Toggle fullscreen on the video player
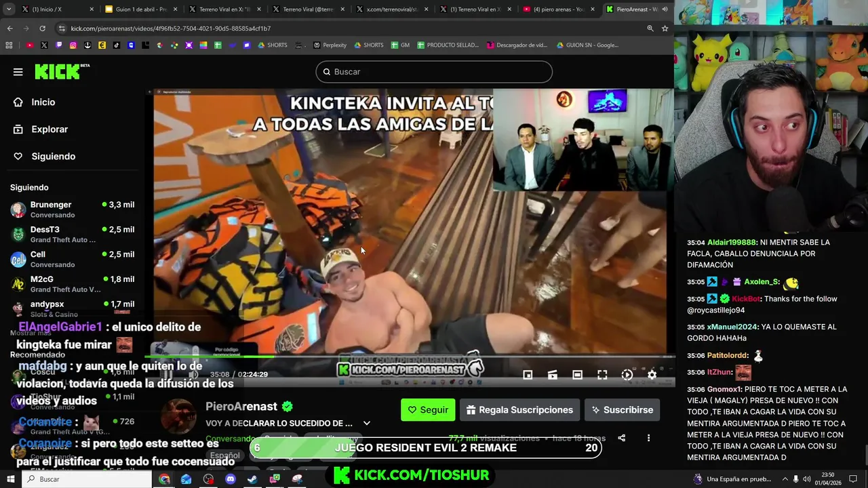 click(x=602, y=374)
